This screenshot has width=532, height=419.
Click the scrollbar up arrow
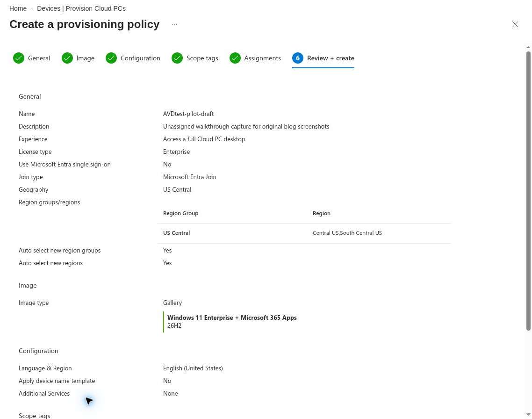click(528, 47)
